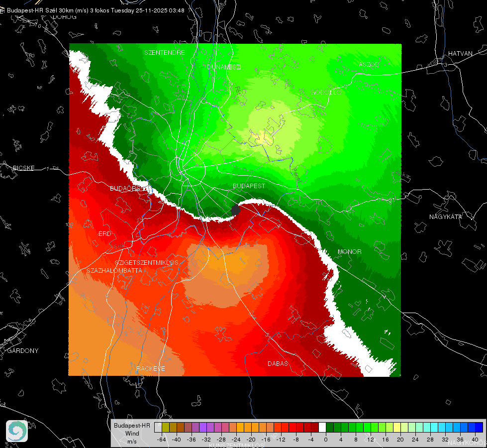The height and width of the screenshot is (448, 487).
Task: Click the dark radar site marker near Budapest
Action: (235, 210)
